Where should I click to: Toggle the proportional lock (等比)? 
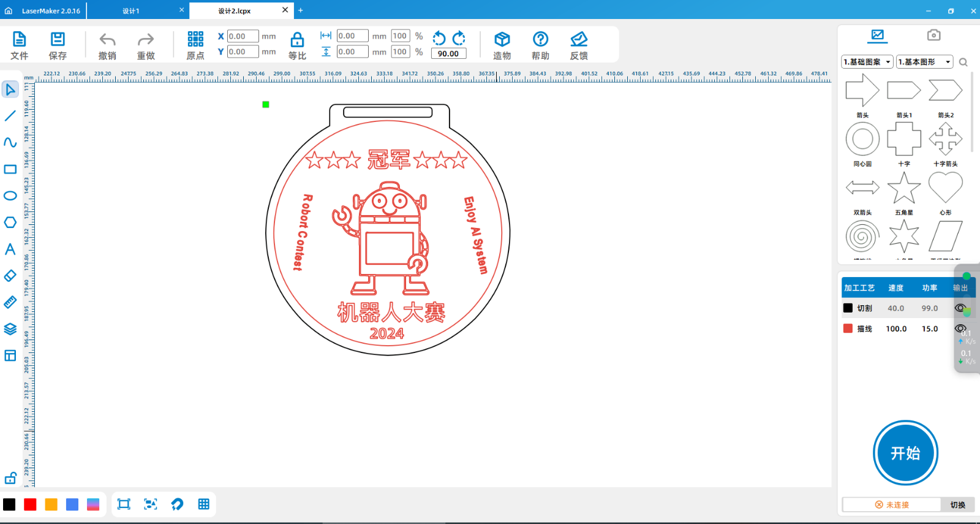(297, 40)
